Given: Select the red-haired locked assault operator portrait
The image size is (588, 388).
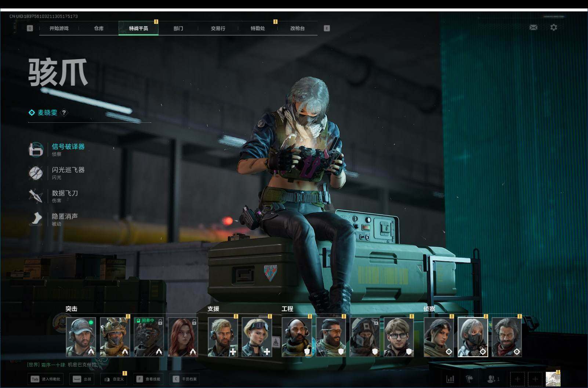Looking at the screenshot, I should pyautogui.click(x=183, y=337).
